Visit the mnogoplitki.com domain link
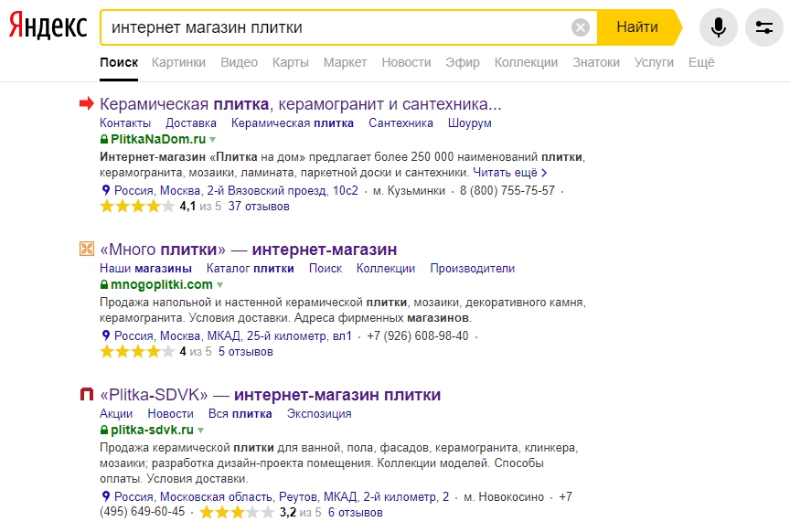Screen dimensions: 790x532 pyautogui.click(x=161, y=284)
